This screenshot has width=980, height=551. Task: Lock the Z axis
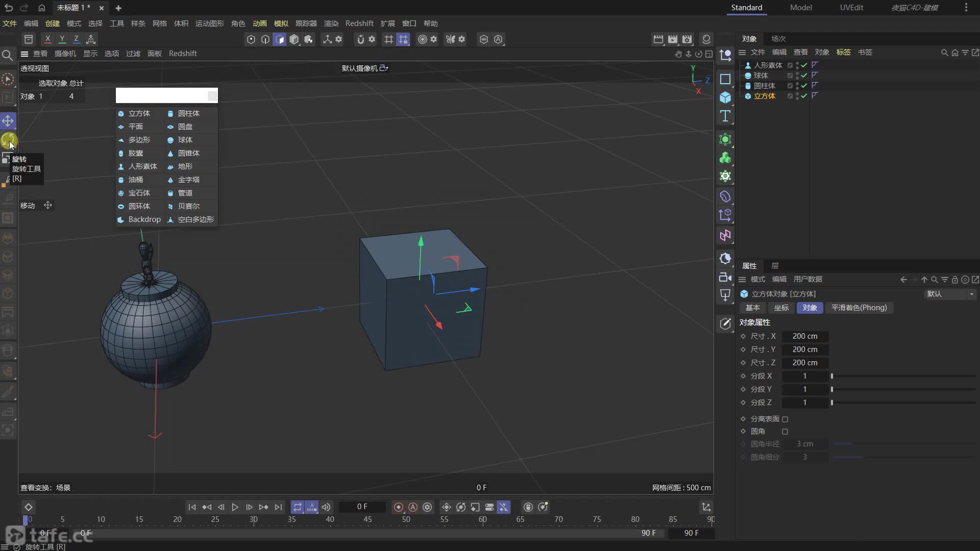click(76, 39)
